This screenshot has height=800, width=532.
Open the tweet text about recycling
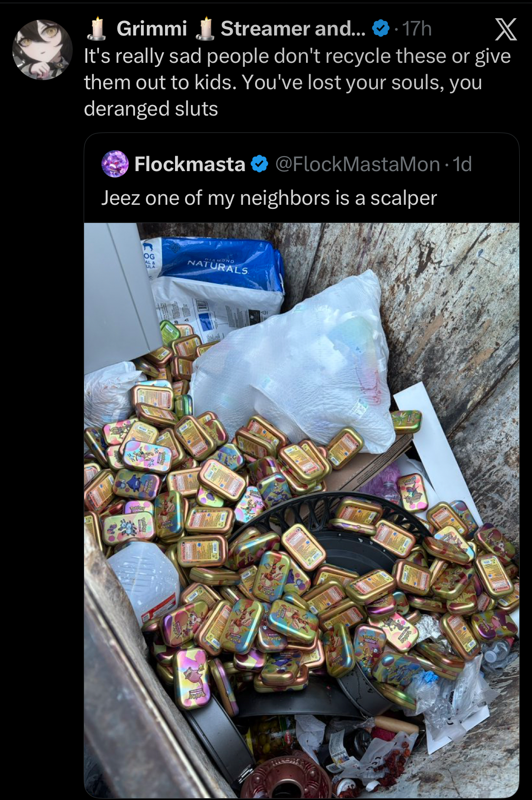[297, 82]
